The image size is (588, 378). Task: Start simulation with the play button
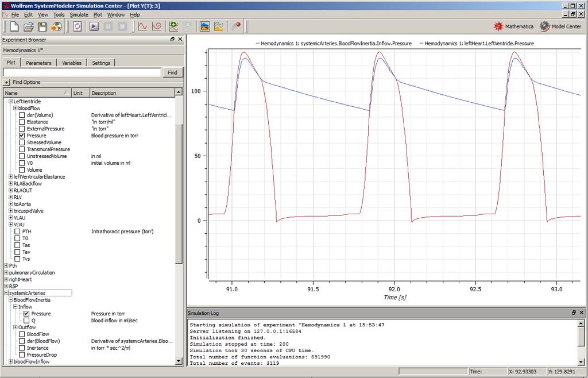coord(94,26)
